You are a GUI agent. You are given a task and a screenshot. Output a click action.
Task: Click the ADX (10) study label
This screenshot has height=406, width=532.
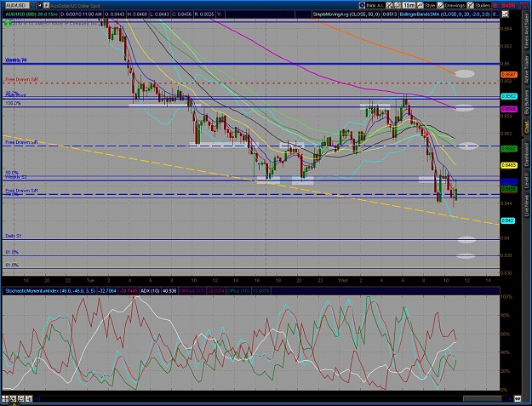(150, 291)
